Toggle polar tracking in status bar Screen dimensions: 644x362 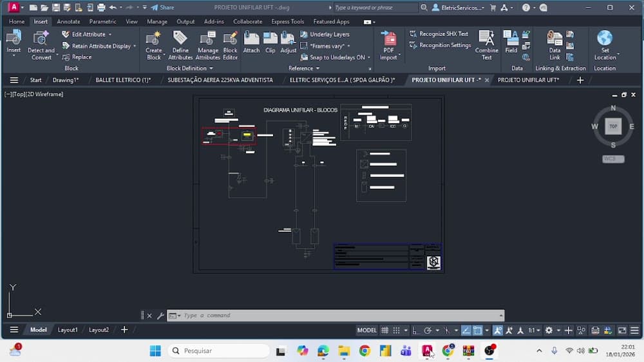click(x=428, y=330)
